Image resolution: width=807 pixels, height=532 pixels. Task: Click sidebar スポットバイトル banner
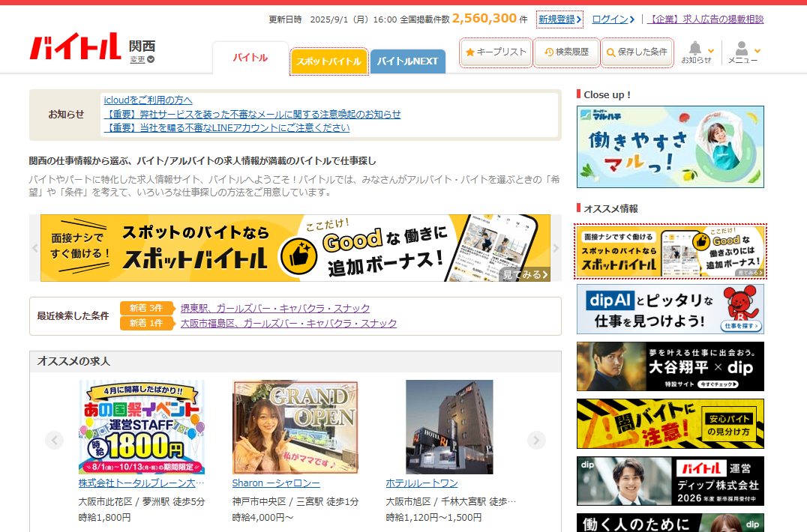(x=670, y=252)
